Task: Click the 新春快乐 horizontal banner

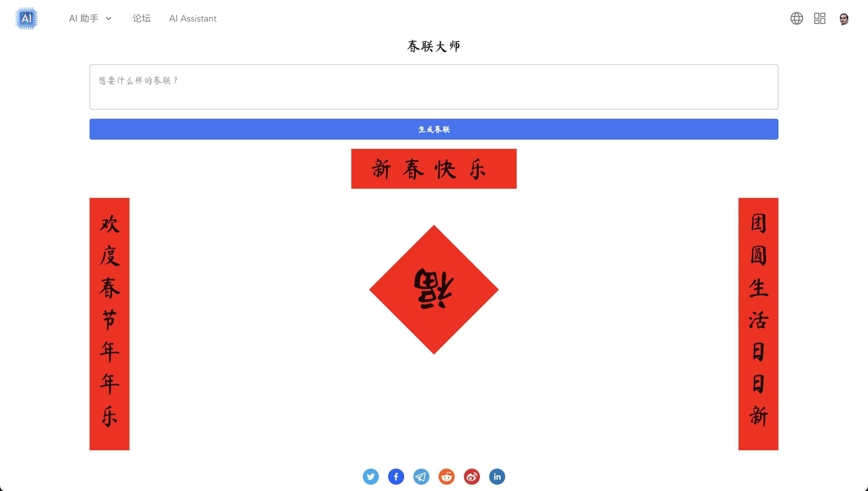Action: click(434, 169)
